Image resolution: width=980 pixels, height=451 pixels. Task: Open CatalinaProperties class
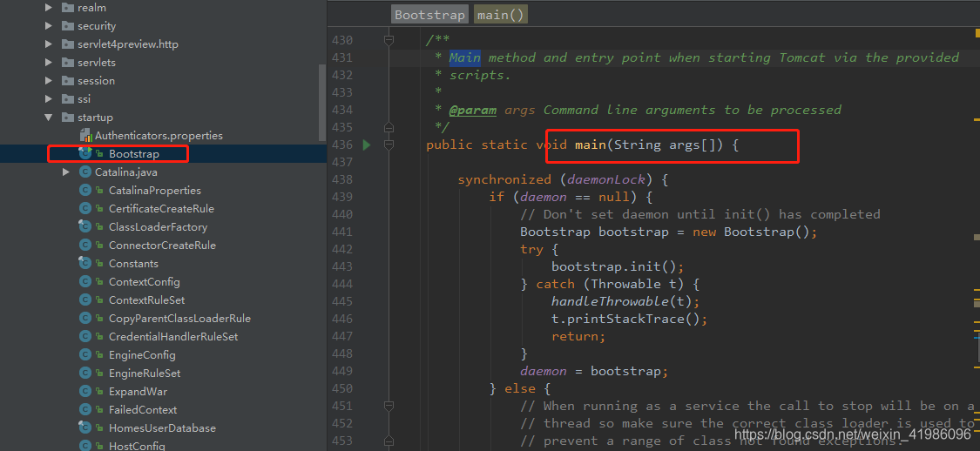pyautogui.click(x=155, y=191)
